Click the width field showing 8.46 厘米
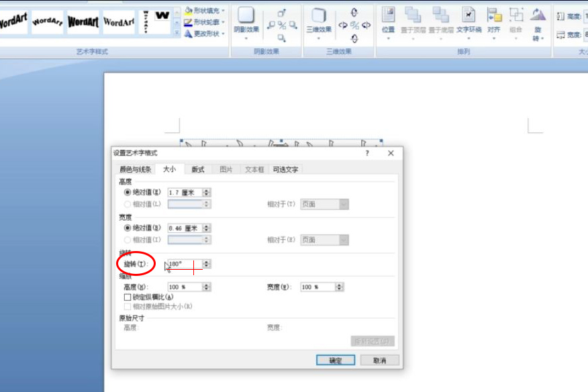 coord(185,228)
